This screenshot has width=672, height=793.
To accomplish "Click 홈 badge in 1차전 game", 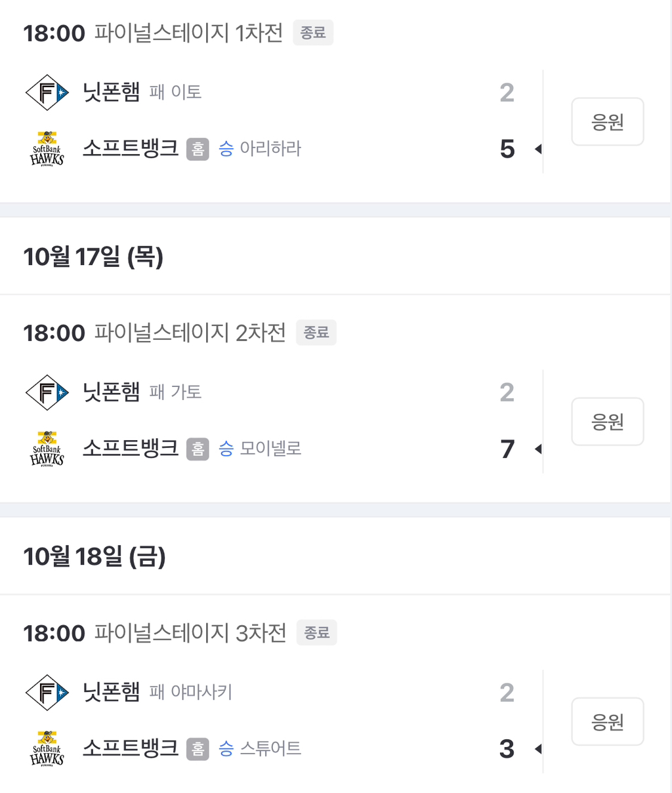I will 198,150.
